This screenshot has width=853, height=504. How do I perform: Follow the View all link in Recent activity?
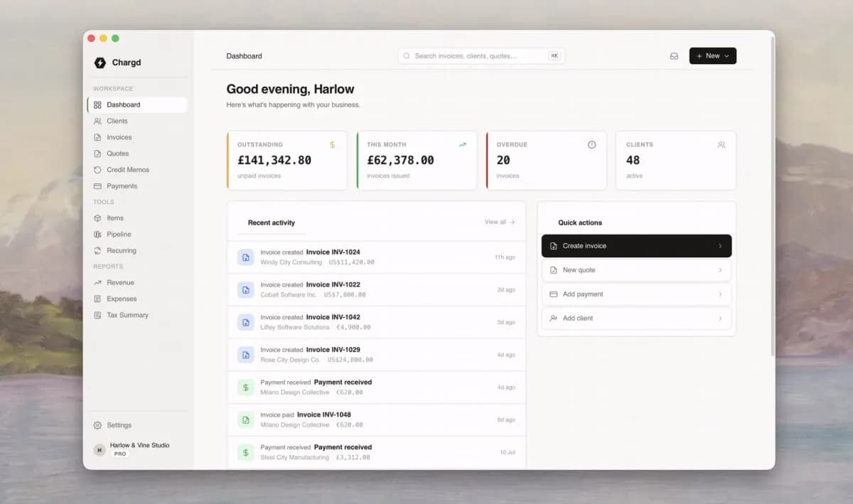click(x=500, y=222)
